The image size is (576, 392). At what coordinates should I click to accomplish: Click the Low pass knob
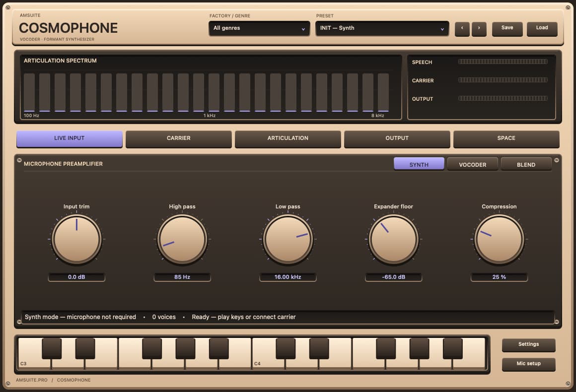point(288,239)
